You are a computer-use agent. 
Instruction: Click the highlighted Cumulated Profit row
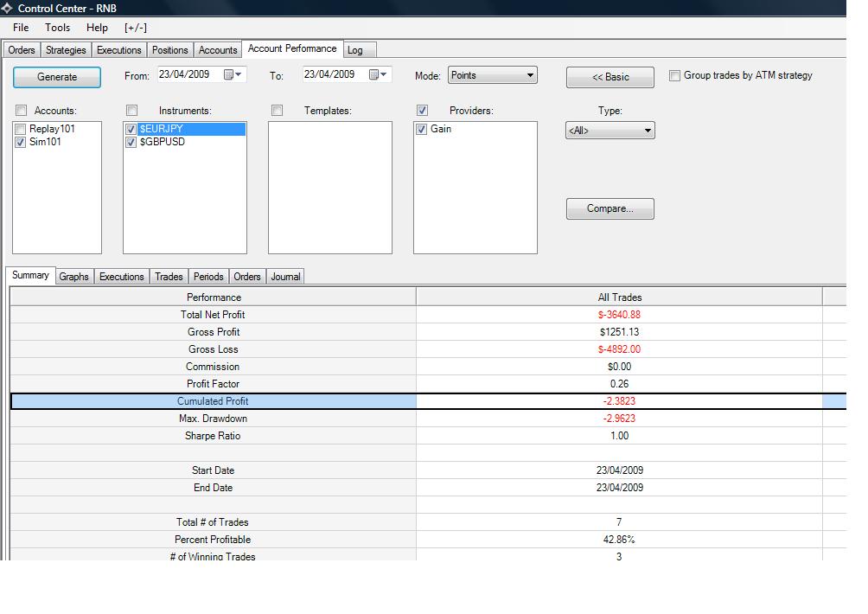[428, 401]
